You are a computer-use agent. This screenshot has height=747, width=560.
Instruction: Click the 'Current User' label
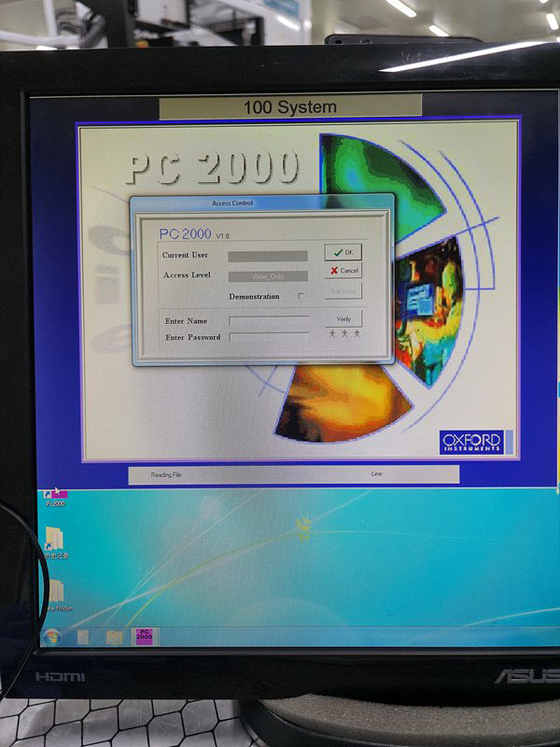pyautogui.click(x=185, y=255)
